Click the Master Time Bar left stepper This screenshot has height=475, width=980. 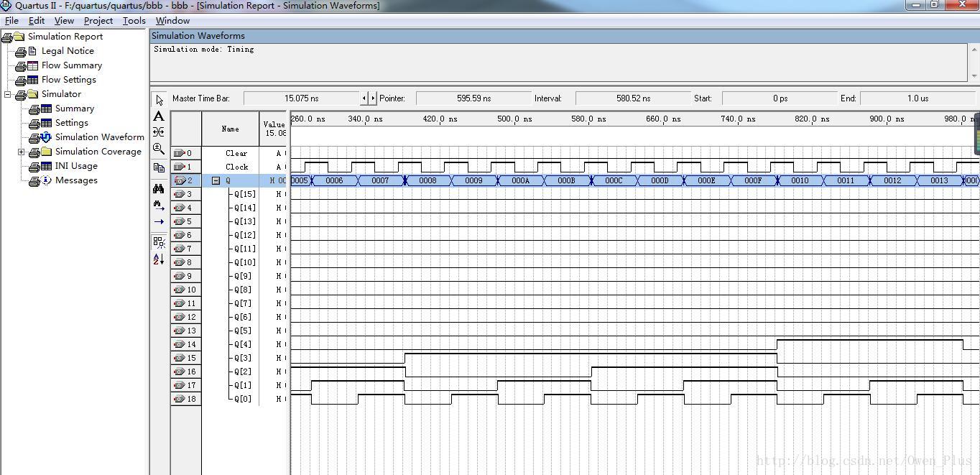pyautogui.click(x=364, y=98)
